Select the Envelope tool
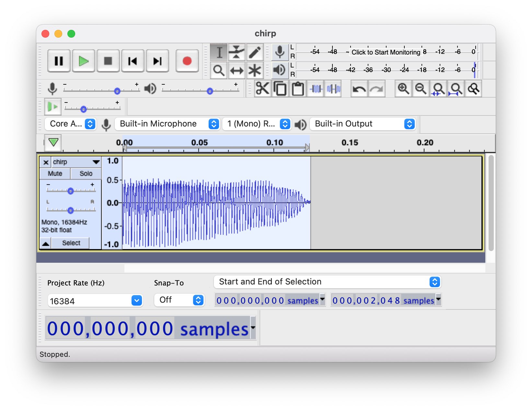Screen dimensions: 532x410 pos(237,52)
